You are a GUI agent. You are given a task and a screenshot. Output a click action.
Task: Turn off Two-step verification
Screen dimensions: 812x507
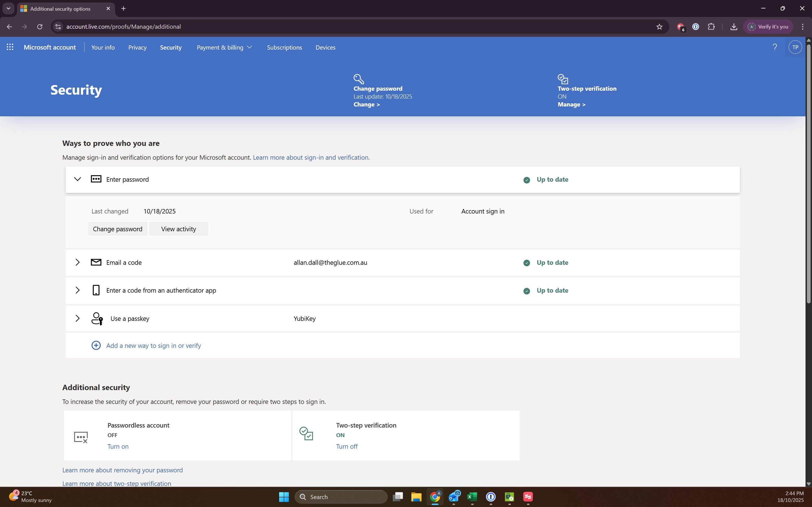coord(347,446)
